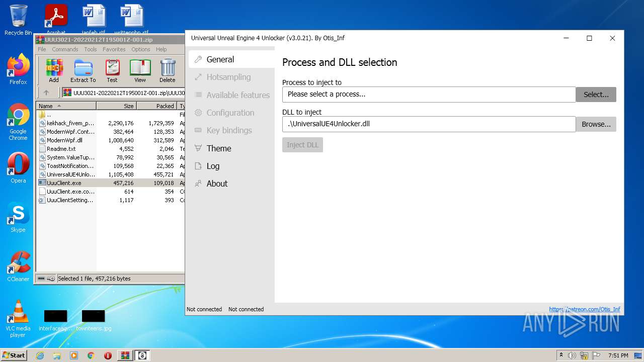Viewport: 644px width, 362px height.
Task: Click CCleaner desktop icon
Action: pos(18,266)
